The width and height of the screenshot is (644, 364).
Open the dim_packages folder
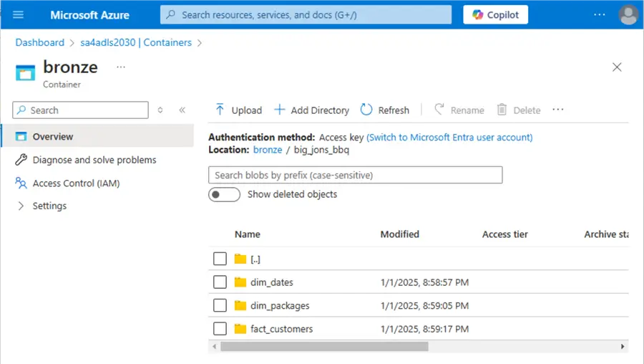[x=280, y=305]
